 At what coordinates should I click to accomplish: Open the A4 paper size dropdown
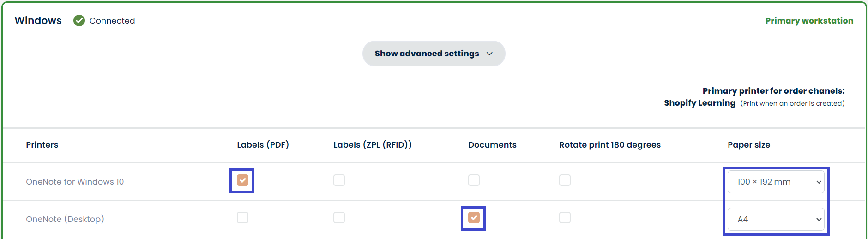tap(776, 219)
